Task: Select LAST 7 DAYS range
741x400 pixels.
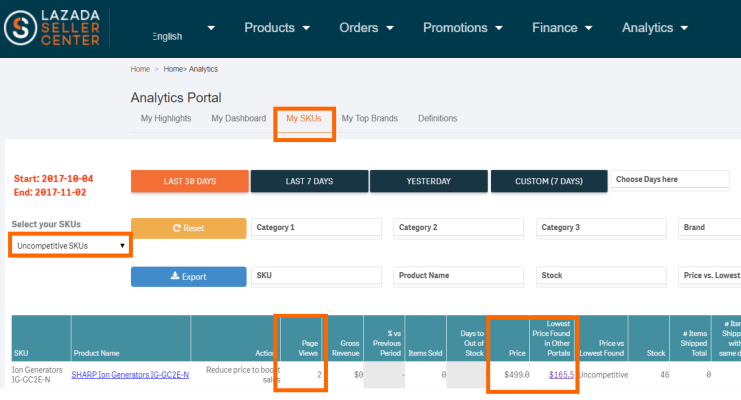Action: point(309,181)
